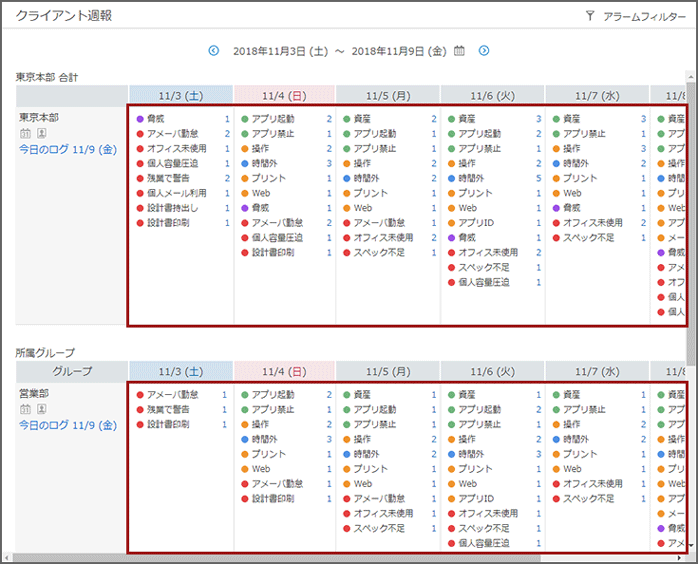Select the 11/3 (土) column header in 東京本部 合計
The height and width of the screenshot is (564, 698).
pyautogui.click(x=180, y=95)
